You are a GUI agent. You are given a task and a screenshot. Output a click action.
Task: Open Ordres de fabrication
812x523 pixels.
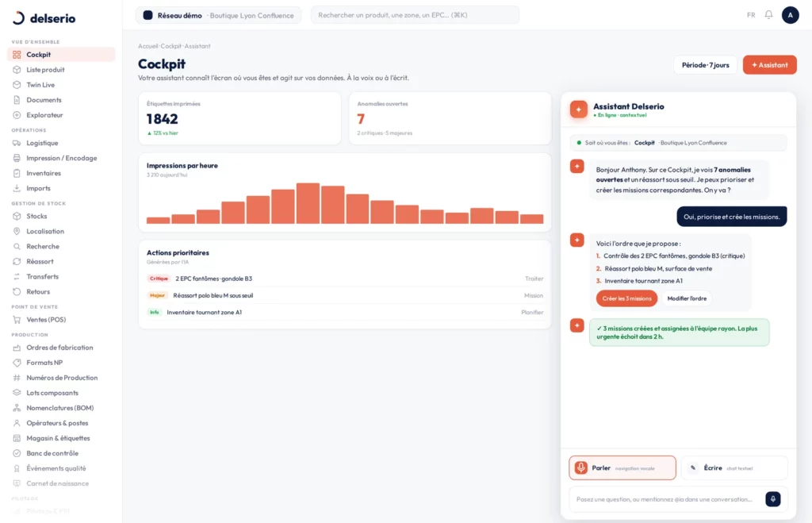click(x=61, y=348)
